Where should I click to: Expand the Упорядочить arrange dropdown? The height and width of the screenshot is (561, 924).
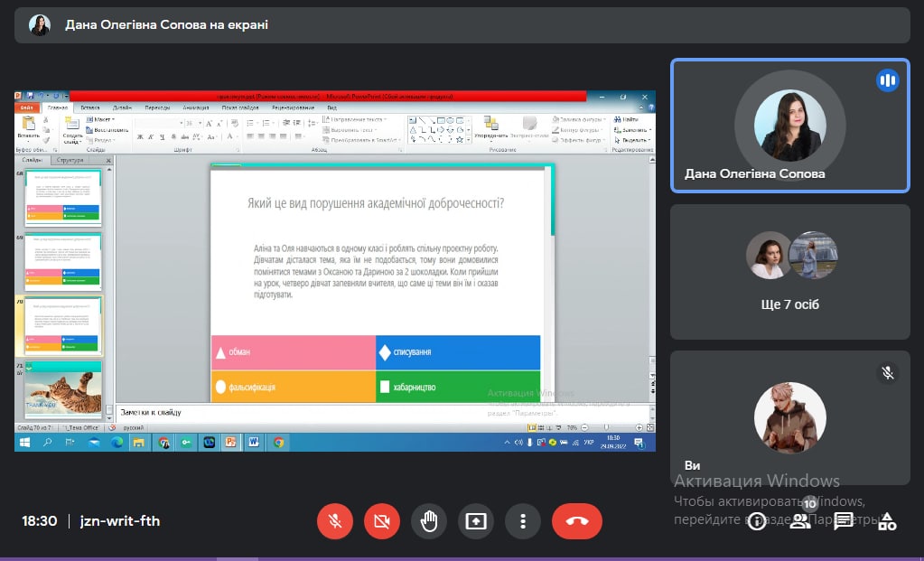[x=490, y=136]
